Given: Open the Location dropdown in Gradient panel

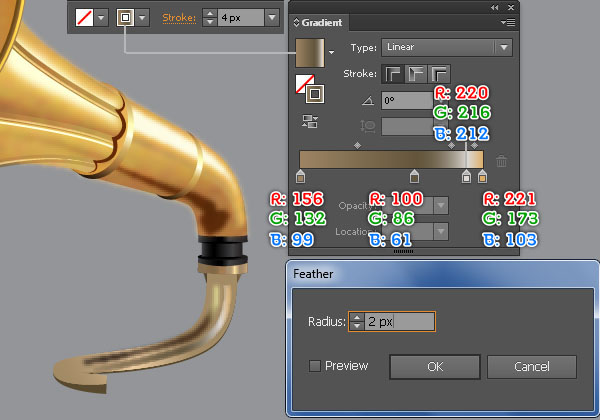Looking at the screenshot, I should pyautogui.click(x=441, y=232).
